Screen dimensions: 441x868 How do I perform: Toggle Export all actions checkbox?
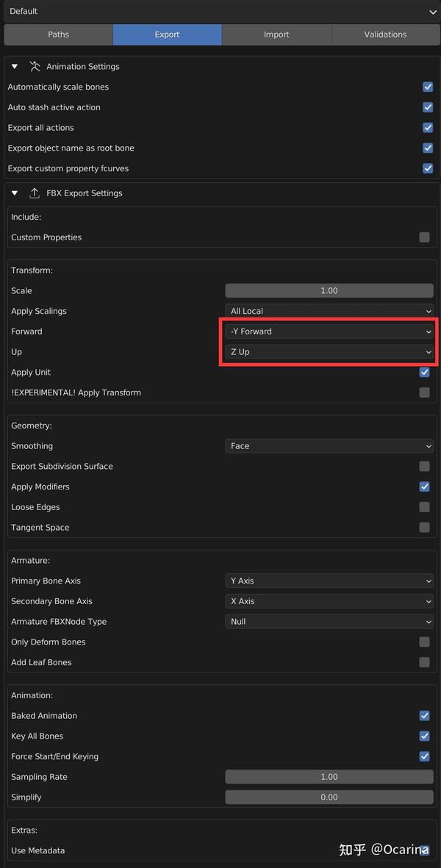coord(428,128)
